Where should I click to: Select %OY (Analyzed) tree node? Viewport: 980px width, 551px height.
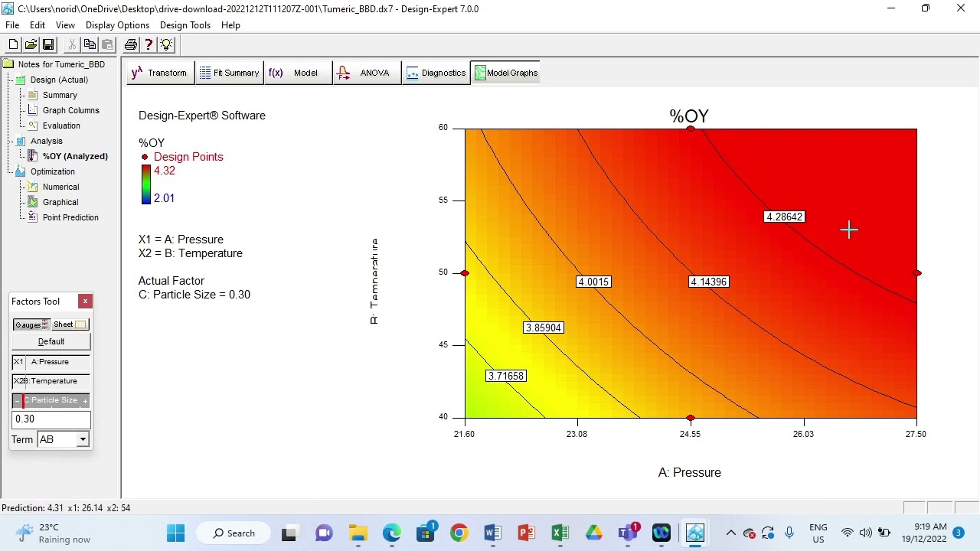75,156
